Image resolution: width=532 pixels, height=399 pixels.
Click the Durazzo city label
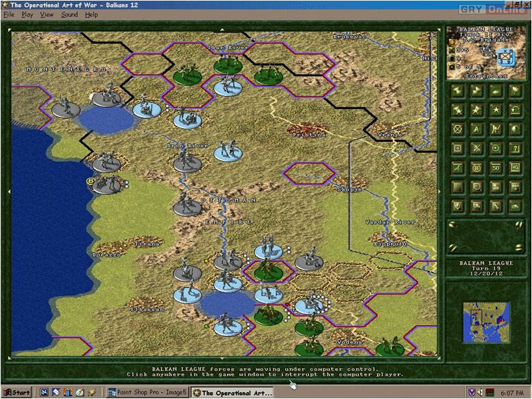106,254
